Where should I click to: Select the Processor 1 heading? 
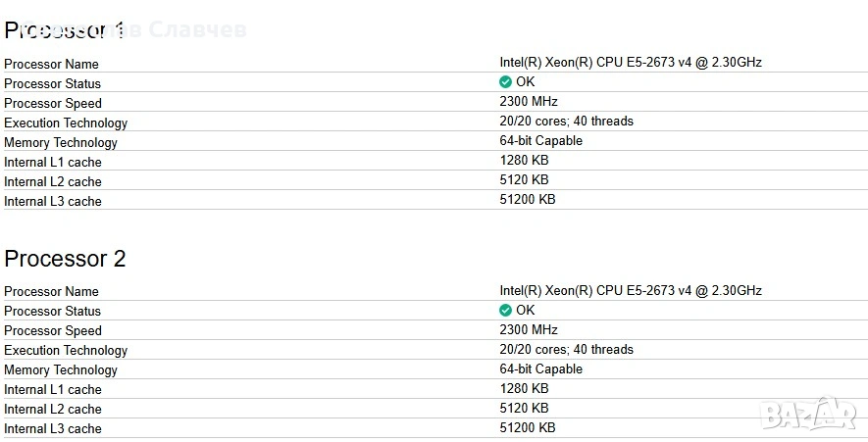pos(65,30)
